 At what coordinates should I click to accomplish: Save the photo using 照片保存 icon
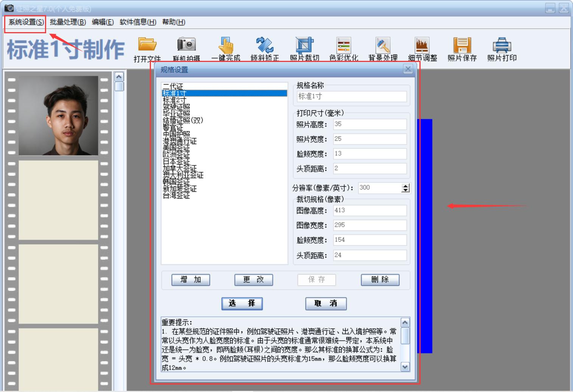click(x=462, y=47)
